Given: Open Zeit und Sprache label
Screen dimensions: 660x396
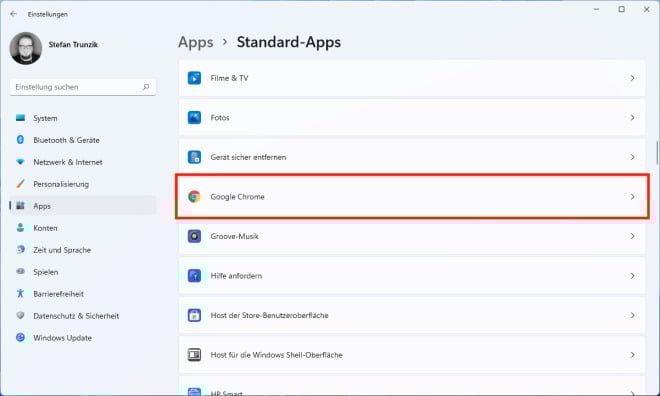Looking at the screenshot, I should click(x=62, y=250).
